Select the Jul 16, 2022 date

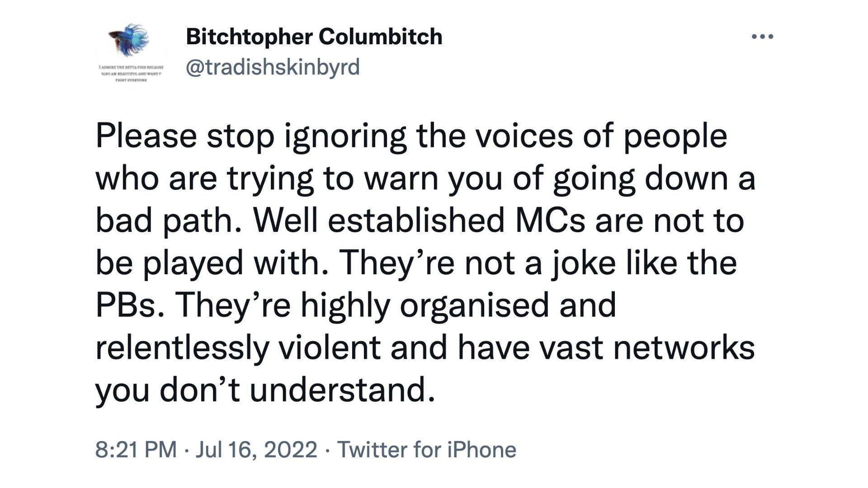click(256, 450)
